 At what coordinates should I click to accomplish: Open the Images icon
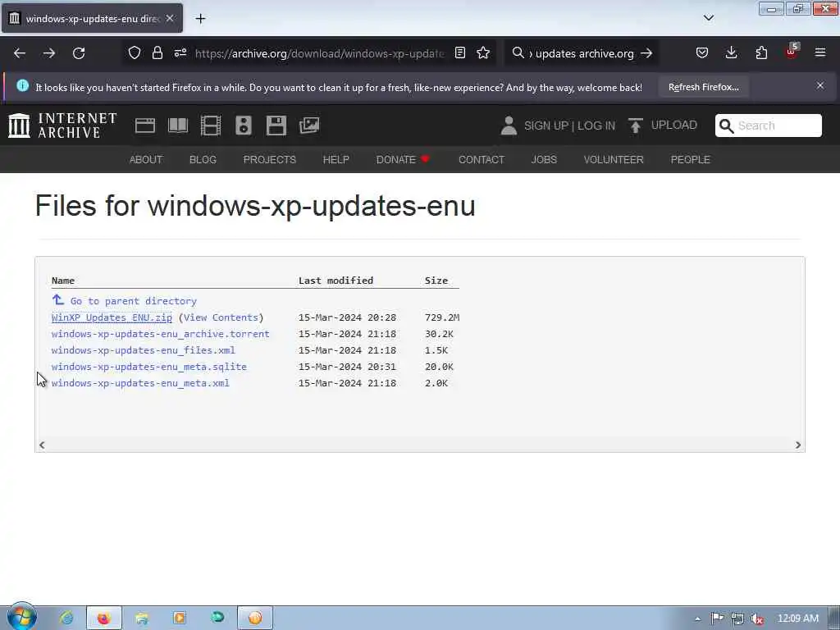tap(309, 126)
